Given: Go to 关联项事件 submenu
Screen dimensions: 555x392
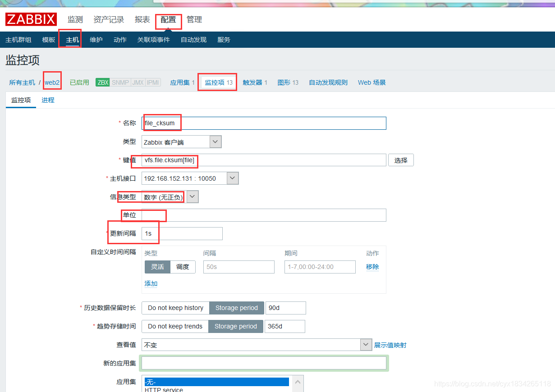Looking at the screenshot, I should (x=154, y=40).
